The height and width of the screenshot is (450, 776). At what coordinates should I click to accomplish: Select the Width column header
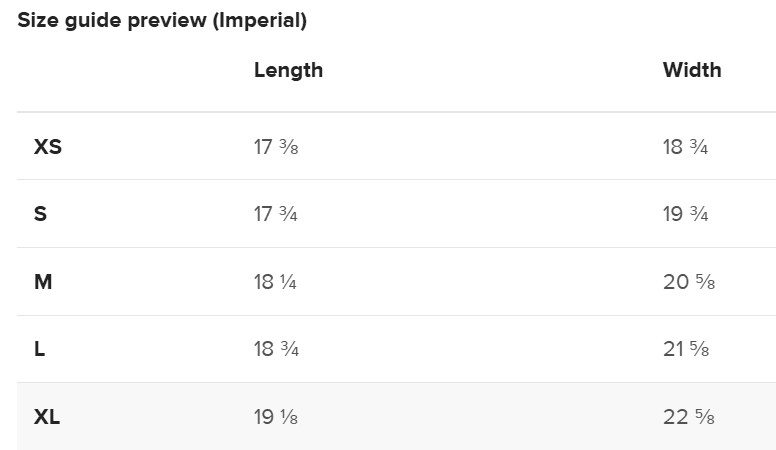692,70
